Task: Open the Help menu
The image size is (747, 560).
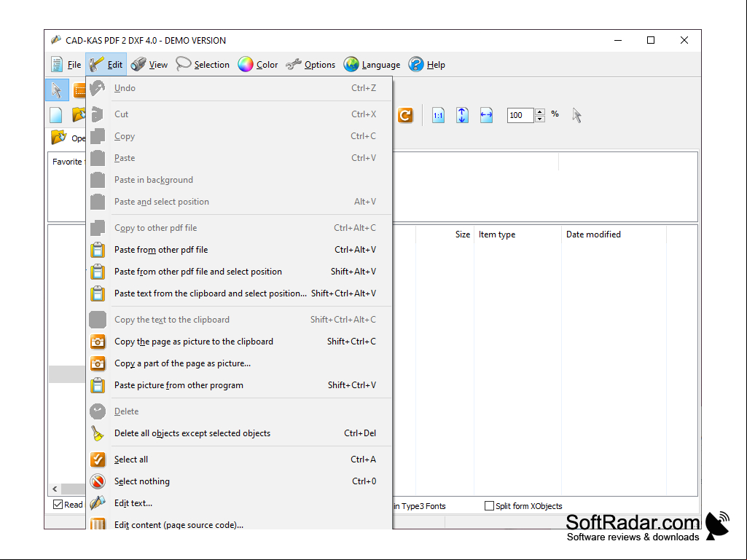Action: (427, 65)
